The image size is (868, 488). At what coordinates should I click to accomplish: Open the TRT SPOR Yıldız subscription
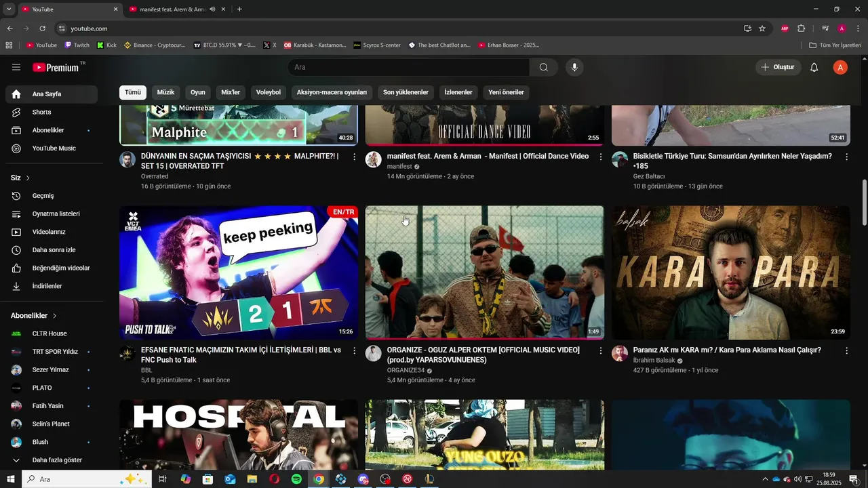[51, 352]
